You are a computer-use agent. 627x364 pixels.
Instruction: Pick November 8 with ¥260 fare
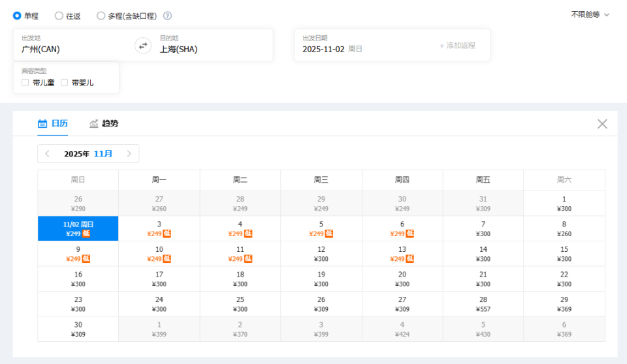tap(564, 228)
